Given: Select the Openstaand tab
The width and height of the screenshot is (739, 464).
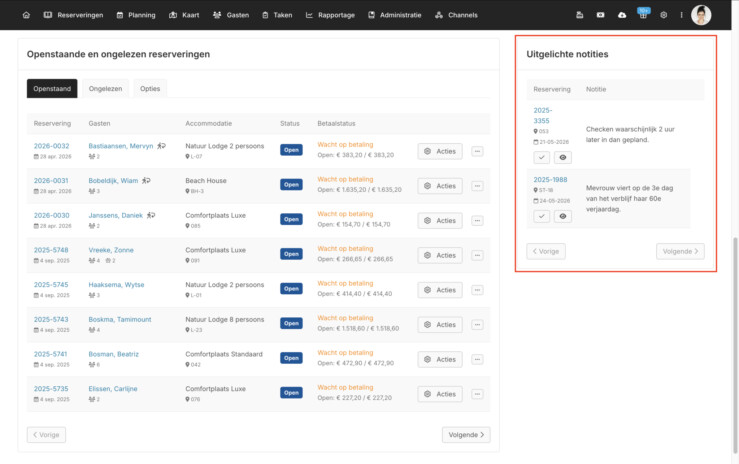Looking at the screenshot, I should 52,89.
